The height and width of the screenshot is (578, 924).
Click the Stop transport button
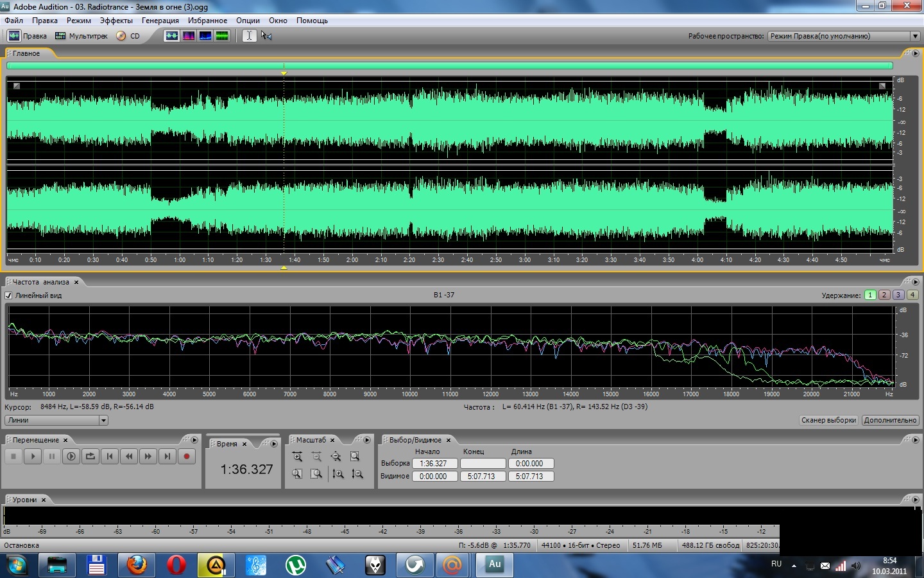click(x=13, y=456)
